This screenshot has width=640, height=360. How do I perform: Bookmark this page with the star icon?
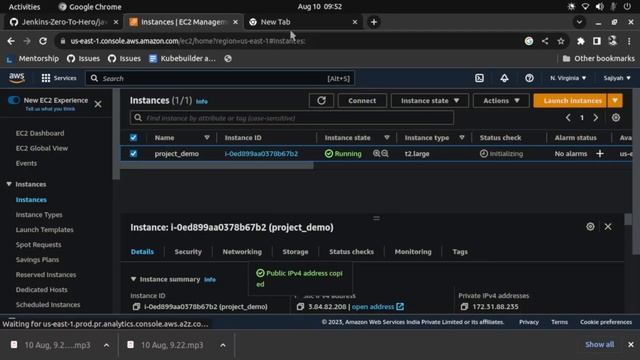tap(561, 41)
